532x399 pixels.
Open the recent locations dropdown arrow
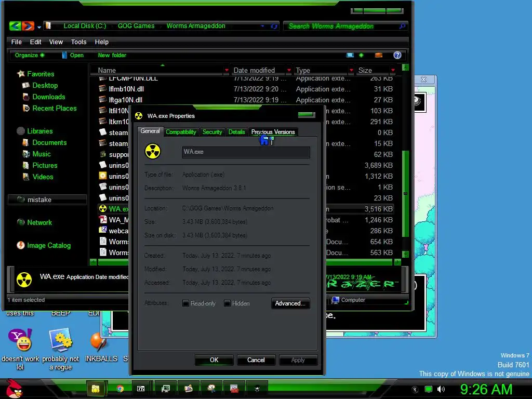click(x=39, y=27)
